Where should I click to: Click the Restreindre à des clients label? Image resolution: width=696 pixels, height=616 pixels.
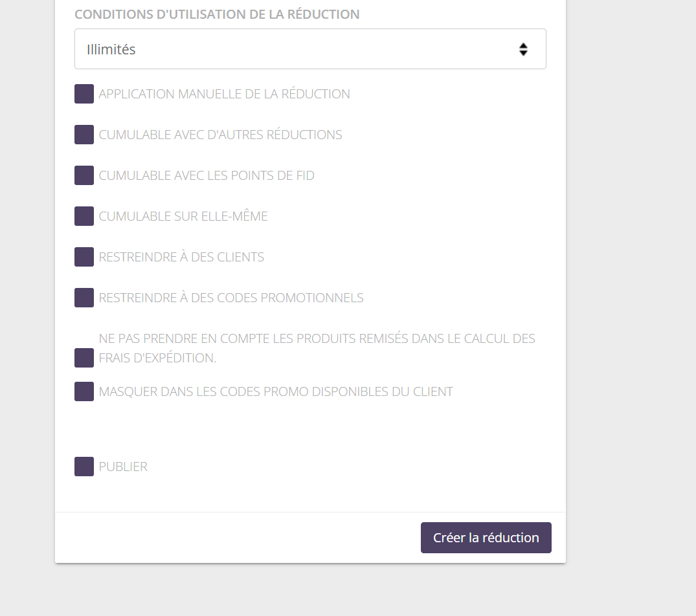[181, 257]
